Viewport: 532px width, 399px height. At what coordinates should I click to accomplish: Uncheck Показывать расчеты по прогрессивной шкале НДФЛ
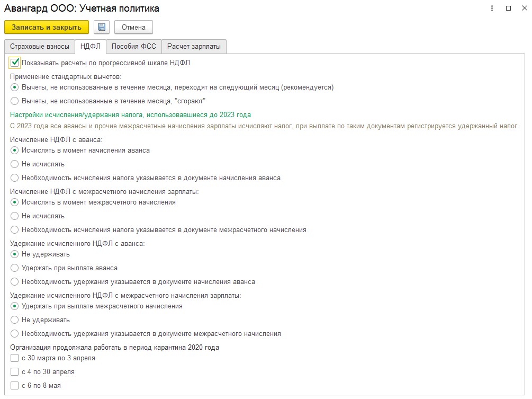point(15,63)
